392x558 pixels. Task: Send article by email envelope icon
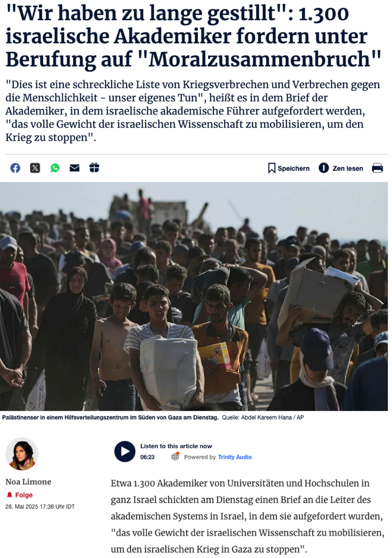point(75,168)
